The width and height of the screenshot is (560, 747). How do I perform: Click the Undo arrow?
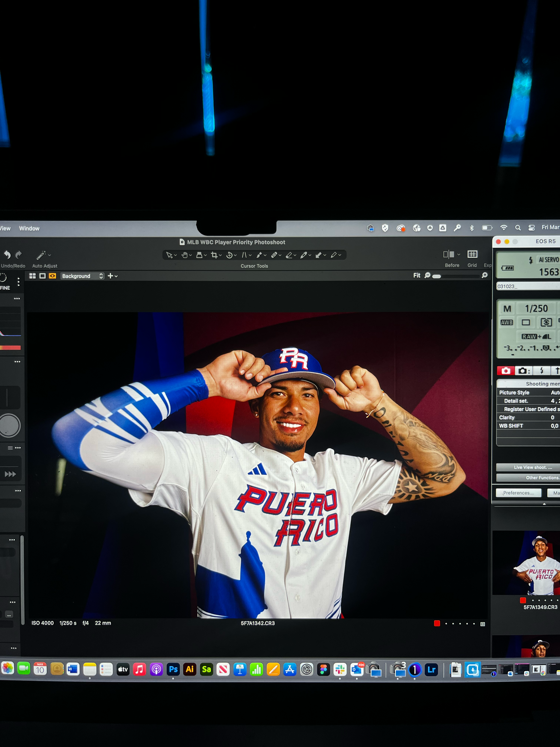point(7,255)
